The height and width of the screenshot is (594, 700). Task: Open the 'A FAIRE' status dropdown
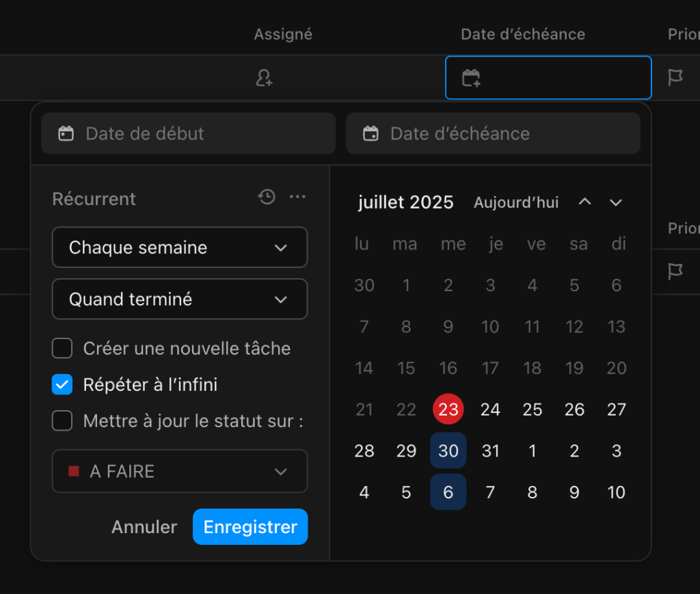180,472
